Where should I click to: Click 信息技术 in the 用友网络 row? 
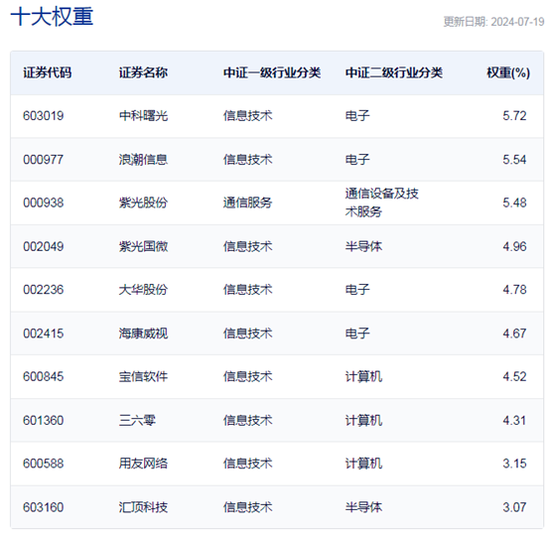(x=248, y=463)
